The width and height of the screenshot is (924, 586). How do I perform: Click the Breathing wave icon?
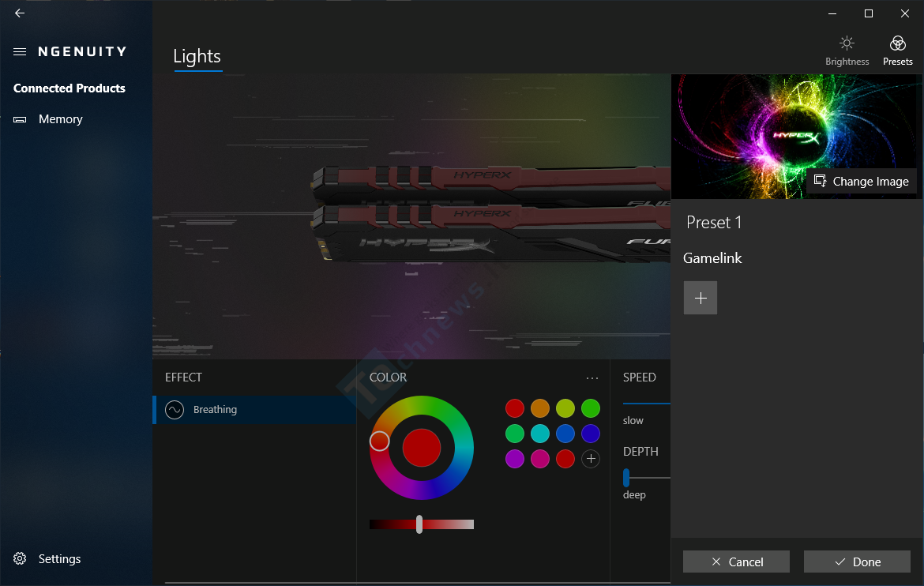(175, 410)
